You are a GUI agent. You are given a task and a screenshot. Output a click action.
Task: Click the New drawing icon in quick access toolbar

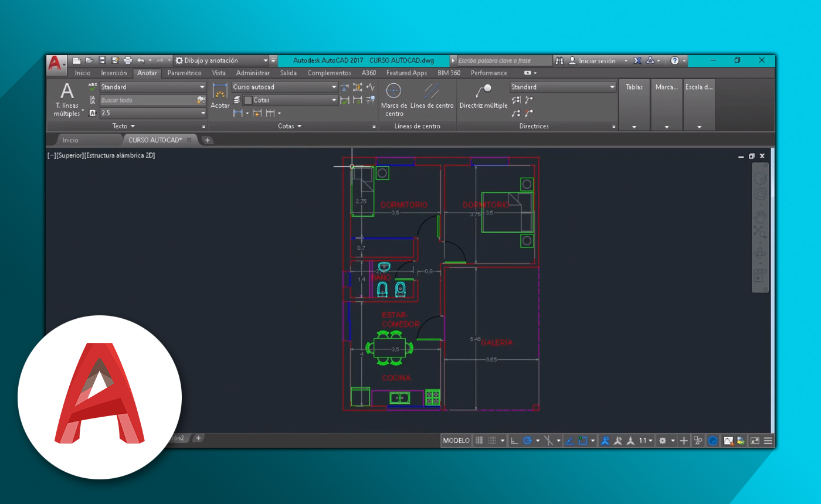click(x=76, y=60)
